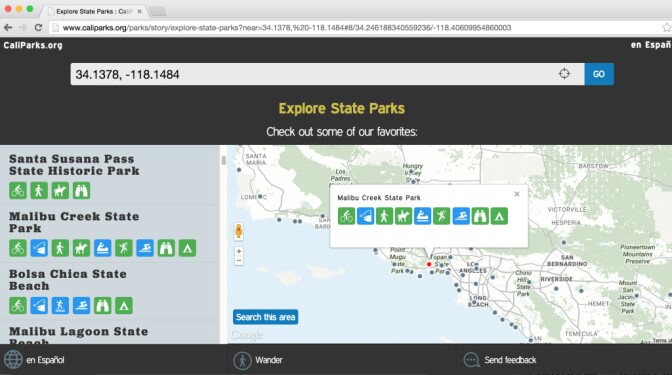Image resolution: width=672 pixels, height=375 pixels.
Task: Click biking icon in Malibu Creek sidebar entry
Action: (18, 248)
